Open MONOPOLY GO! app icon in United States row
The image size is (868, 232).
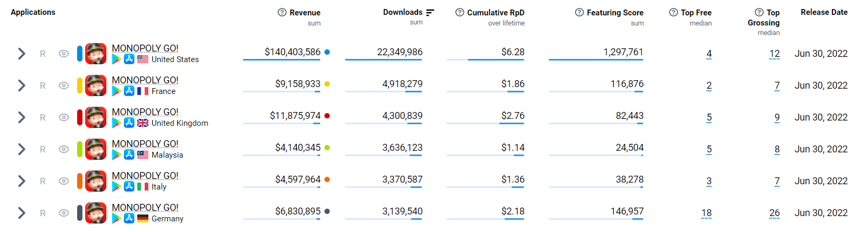click(96, 54)
